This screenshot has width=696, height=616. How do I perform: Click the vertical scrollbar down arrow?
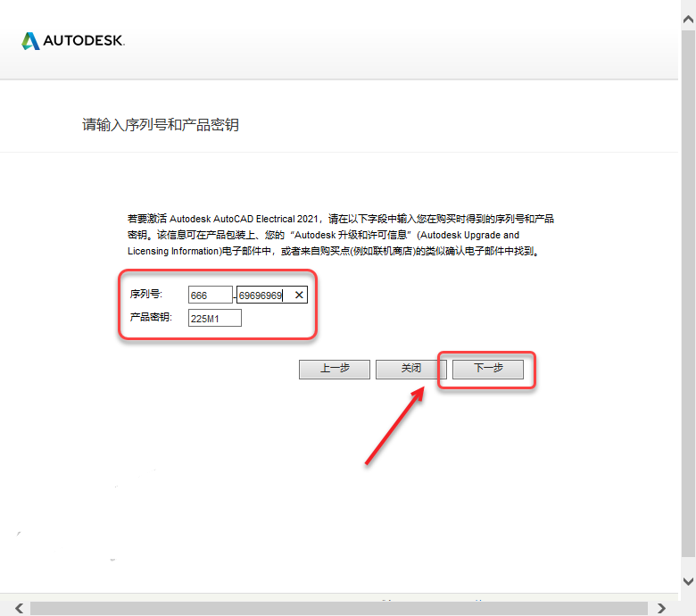click(x=689, y=581)
